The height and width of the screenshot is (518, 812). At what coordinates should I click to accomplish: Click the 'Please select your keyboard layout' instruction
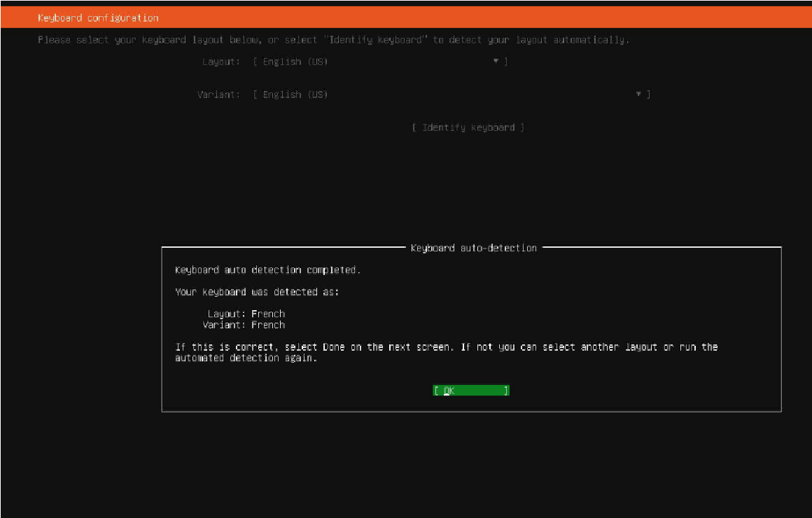point(333,40)
